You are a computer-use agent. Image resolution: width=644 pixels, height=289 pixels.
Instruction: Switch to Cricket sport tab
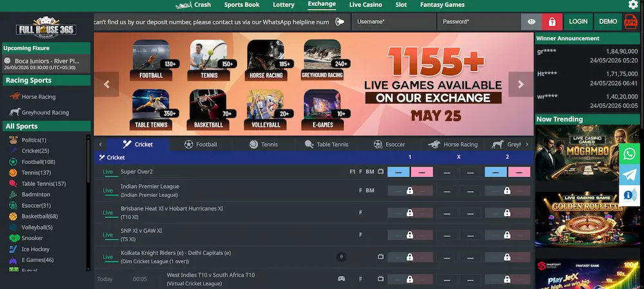[x=138, y=144]
